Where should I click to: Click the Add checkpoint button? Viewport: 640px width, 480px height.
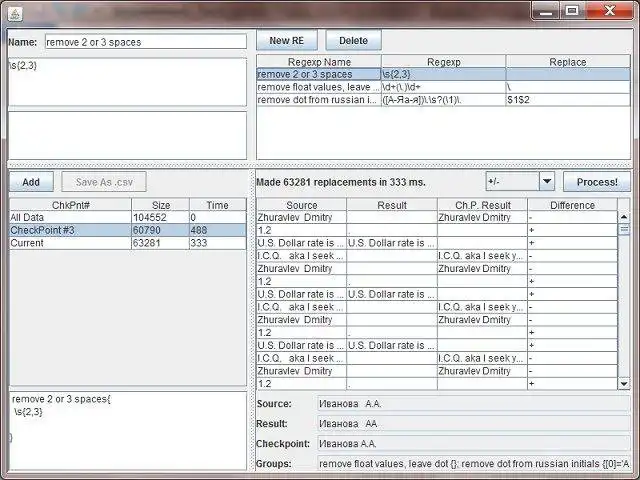coord(31,182)
